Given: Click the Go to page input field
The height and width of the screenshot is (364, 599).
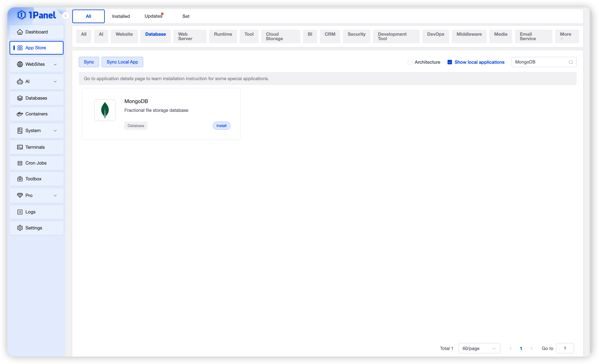Looking at the screenshot, I should (x=565, y=348).
